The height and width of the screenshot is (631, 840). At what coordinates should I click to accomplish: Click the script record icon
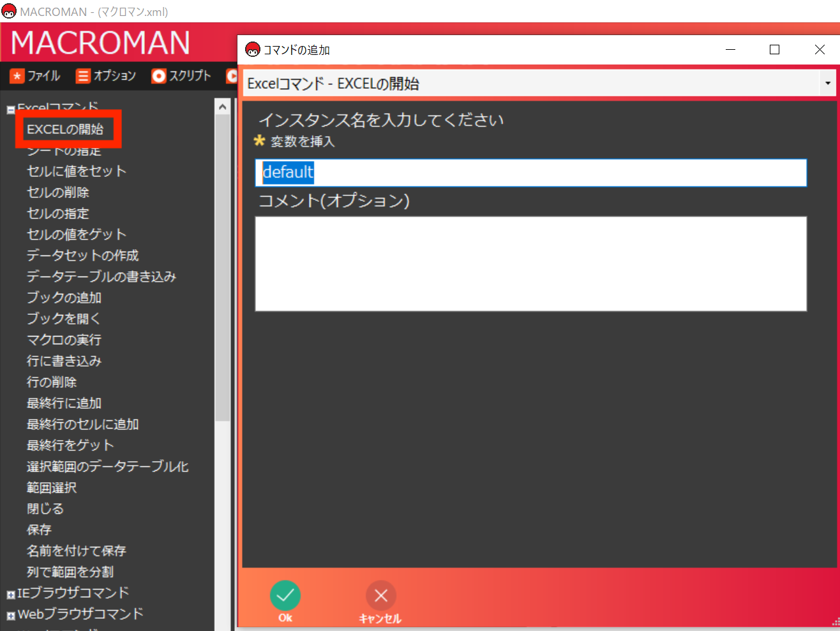click(158, 76)
